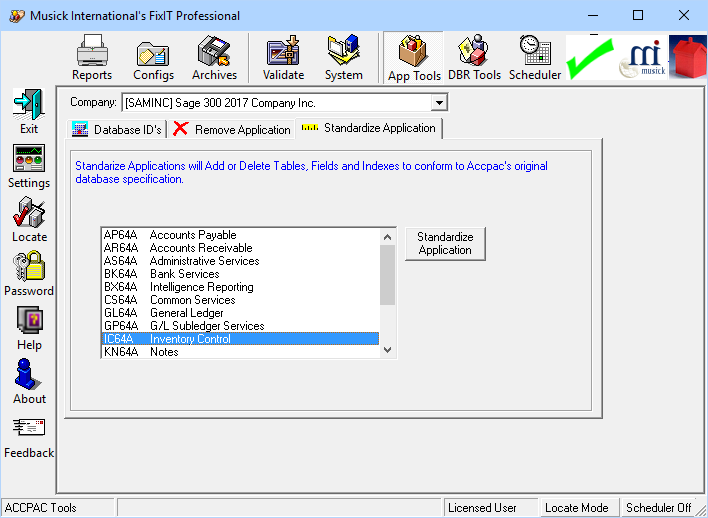The width and height of the screenshot is (708, 518).
Task: Click the application list scrollbar thumb
Action: point(387,275)
